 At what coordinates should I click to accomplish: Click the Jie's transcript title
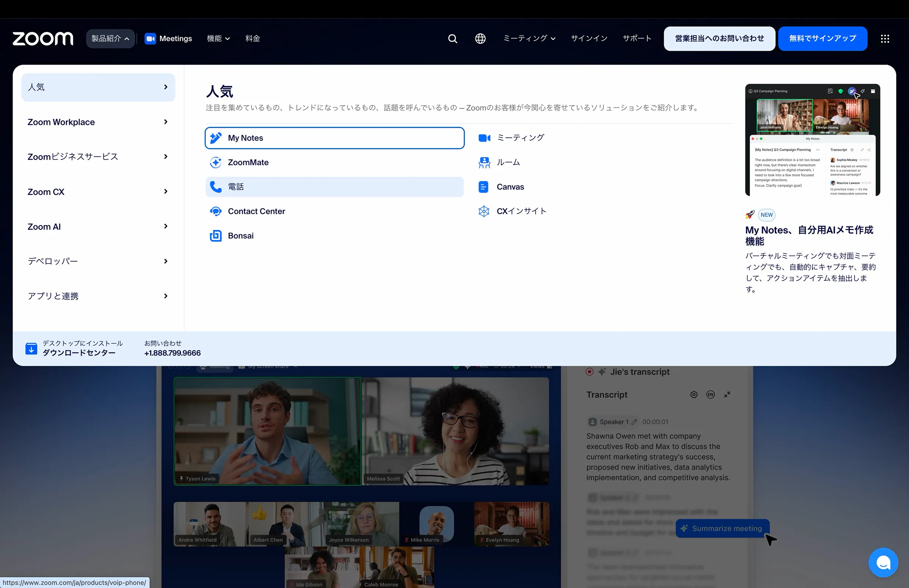coord(640,372)
